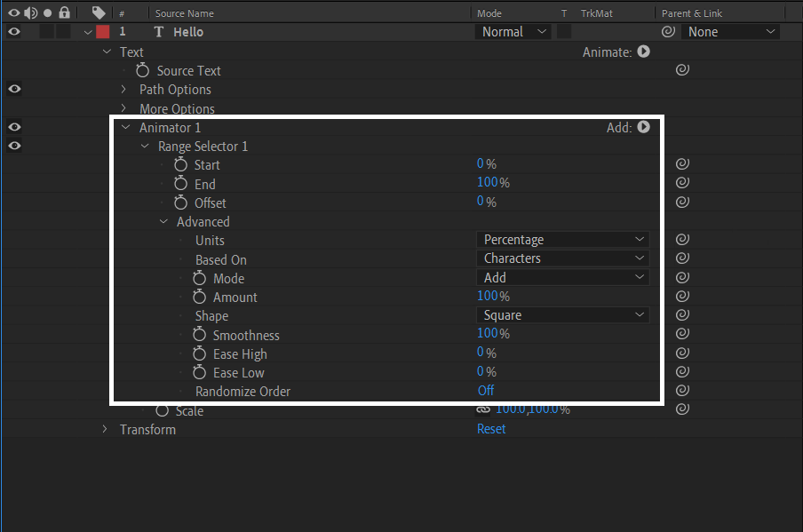
Task: Click the Add button for Animator 1
Action: pyautogui.click(x=643, y=127)
